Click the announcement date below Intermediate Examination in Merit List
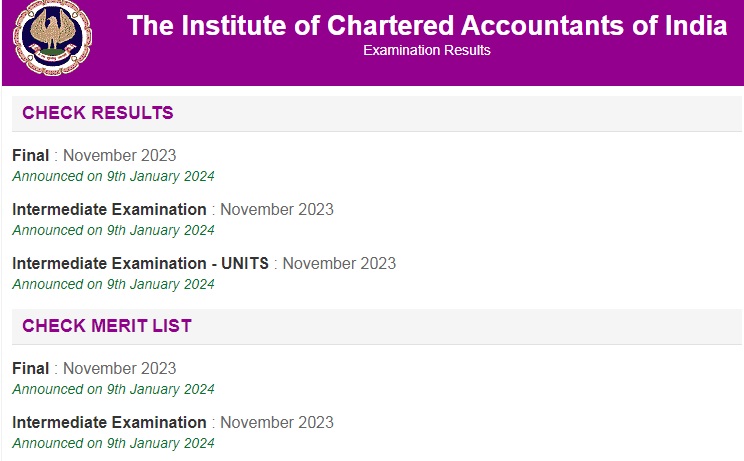The width and height of the screenshot is (744, 461). [113, 443]
